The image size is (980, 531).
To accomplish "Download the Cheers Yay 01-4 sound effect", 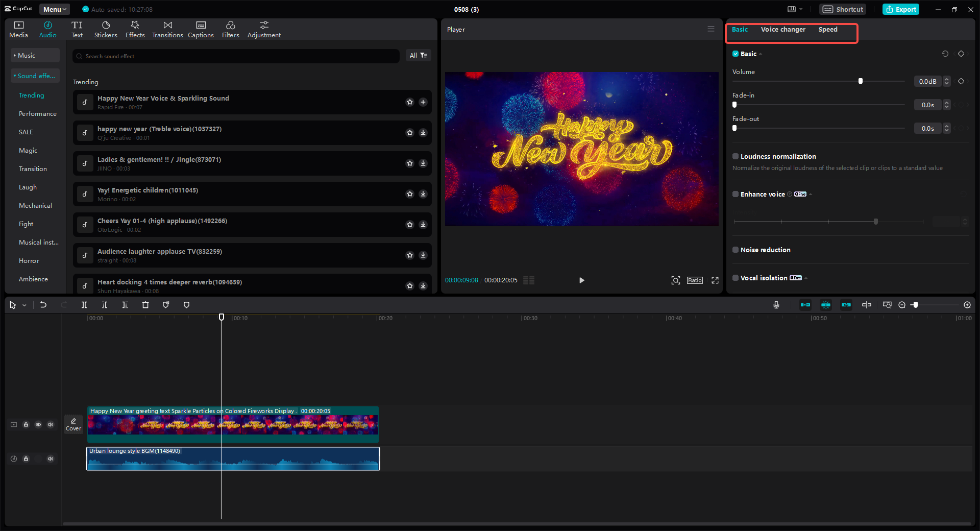I will click(423, 225).
